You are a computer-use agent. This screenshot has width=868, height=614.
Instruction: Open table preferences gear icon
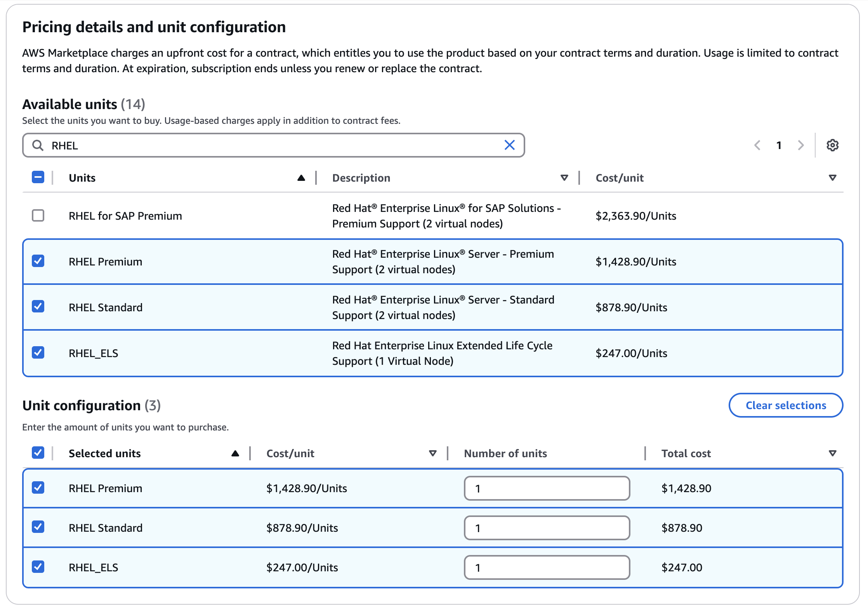832,145
